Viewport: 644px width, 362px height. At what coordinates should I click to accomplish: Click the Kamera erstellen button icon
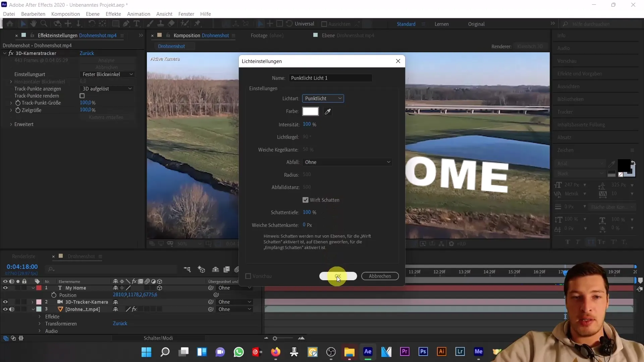106,117
